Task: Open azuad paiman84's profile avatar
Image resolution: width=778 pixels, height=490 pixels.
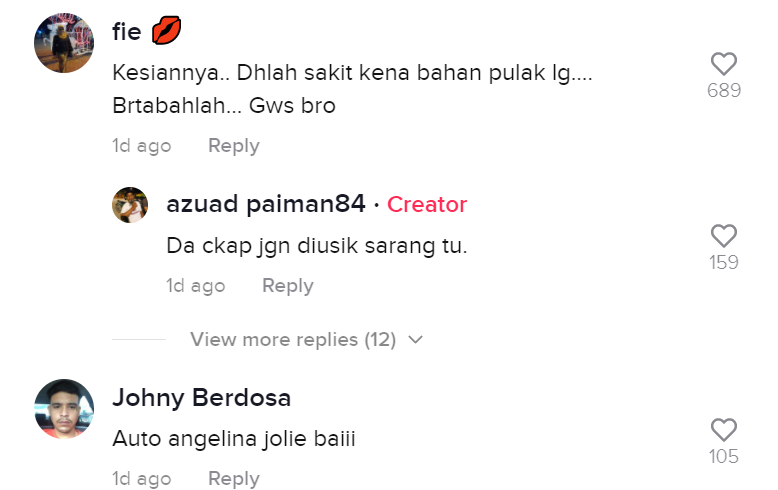Action: 130,205
